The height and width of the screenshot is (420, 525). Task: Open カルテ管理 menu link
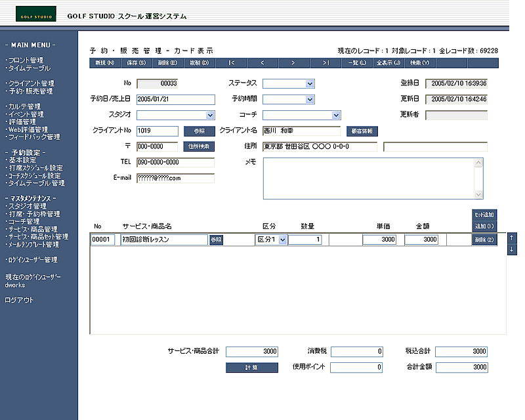(24, 106)
